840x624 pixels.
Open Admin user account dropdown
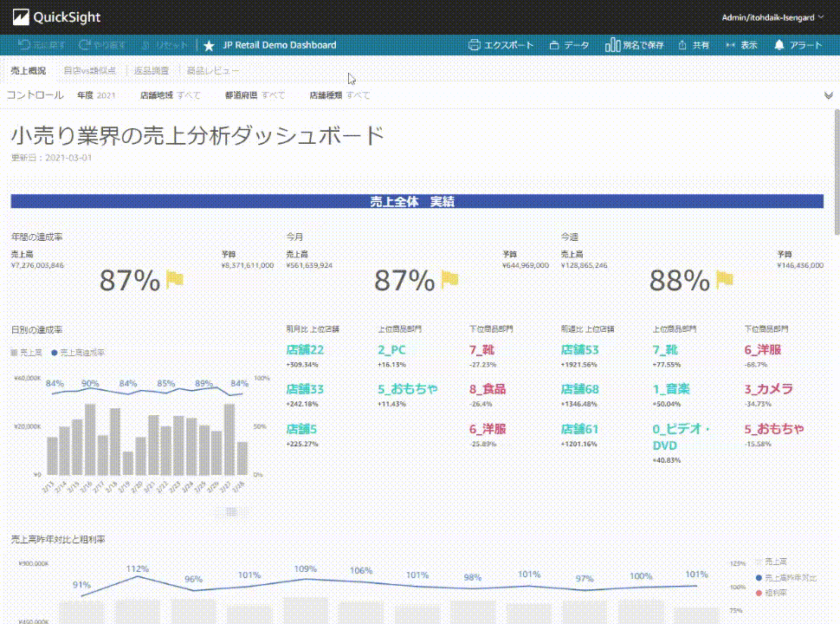[772, 17]
